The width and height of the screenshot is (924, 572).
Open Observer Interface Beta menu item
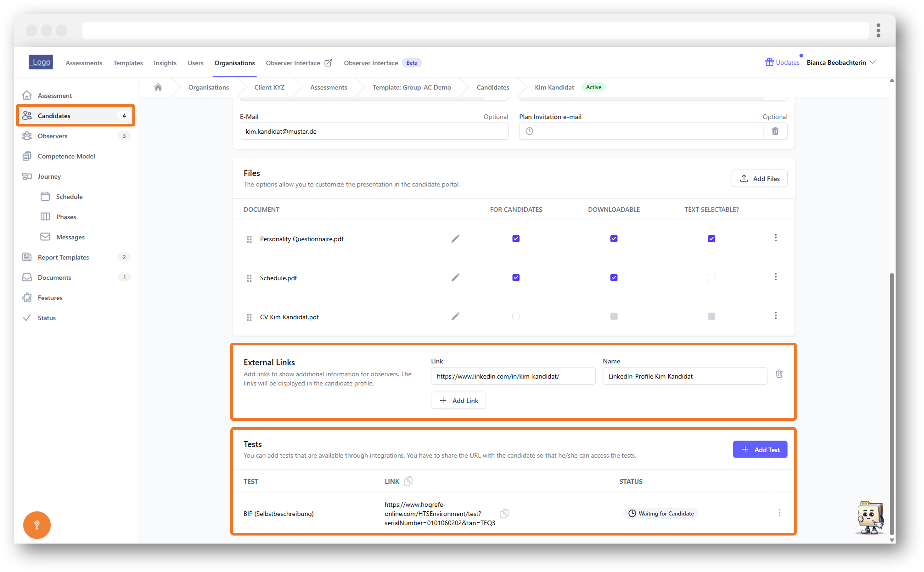[382, 63]
